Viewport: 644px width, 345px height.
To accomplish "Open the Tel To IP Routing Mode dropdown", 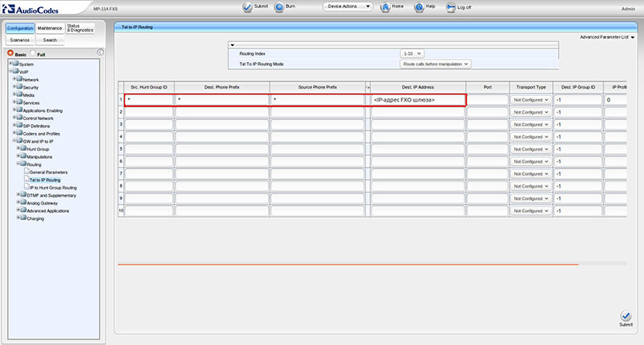I will 435,64.
